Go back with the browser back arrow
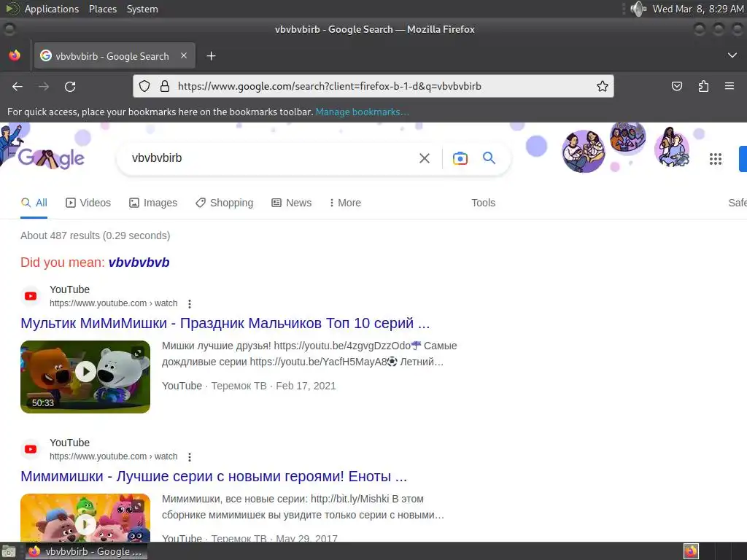This screenshot has height=560, width=747. tap(18, 87)
